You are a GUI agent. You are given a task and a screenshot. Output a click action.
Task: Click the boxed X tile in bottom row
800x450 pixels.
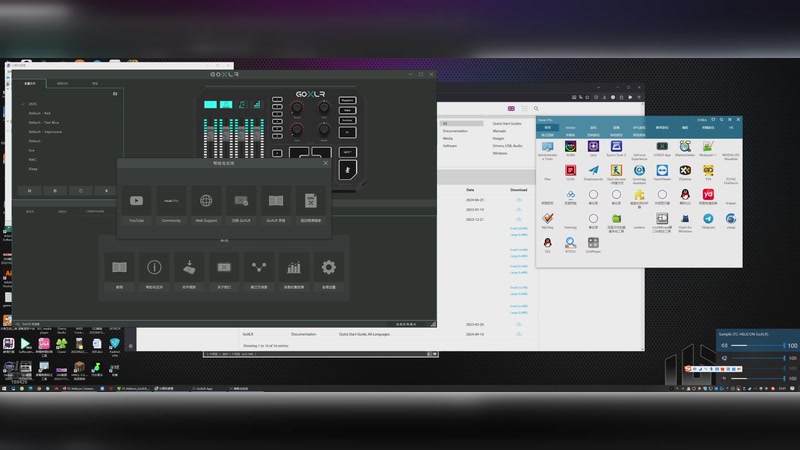[224, 271]
